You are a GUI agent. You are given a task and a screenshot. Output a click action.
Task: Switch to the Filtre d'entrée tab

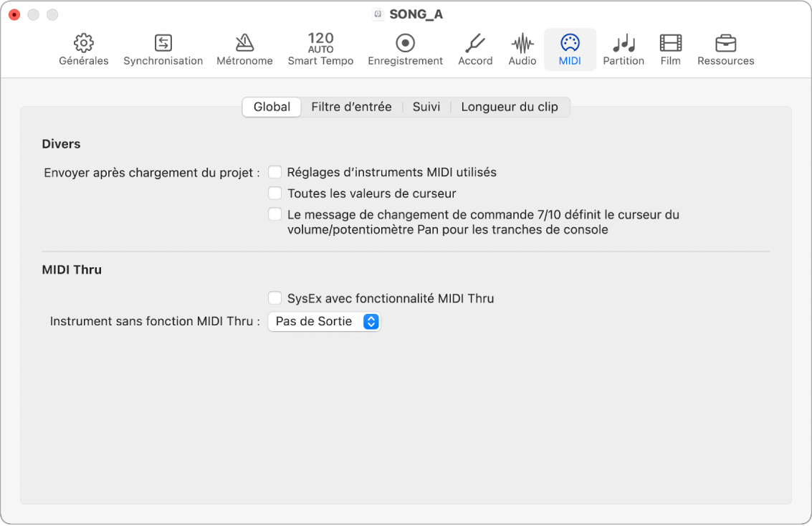point(351,107)
